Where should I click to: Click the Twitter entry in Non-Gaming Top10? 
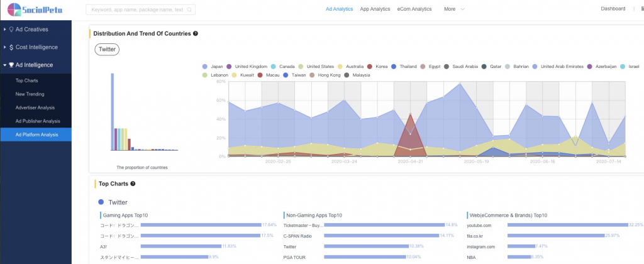pyautogui.click(x=290, y=247)
